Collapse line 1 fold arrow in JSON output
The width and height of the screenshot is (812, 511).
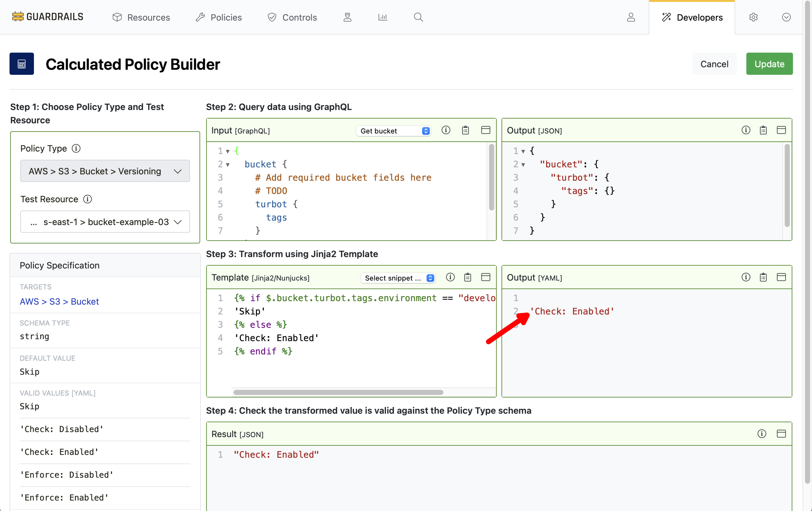click(x=523, y=151)
